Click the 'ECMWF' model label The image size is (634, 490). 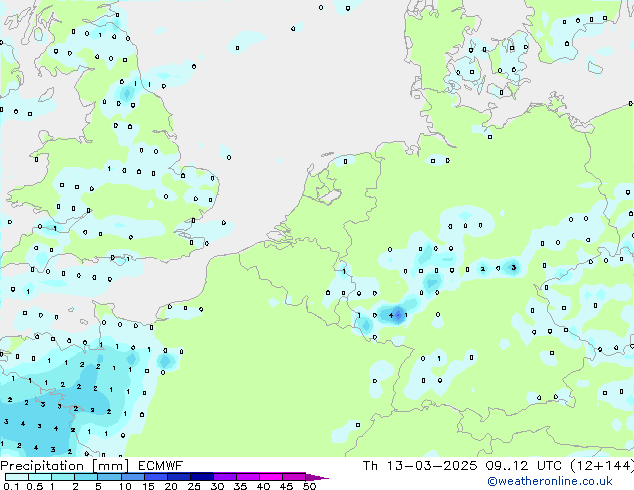tap(161, 466)
